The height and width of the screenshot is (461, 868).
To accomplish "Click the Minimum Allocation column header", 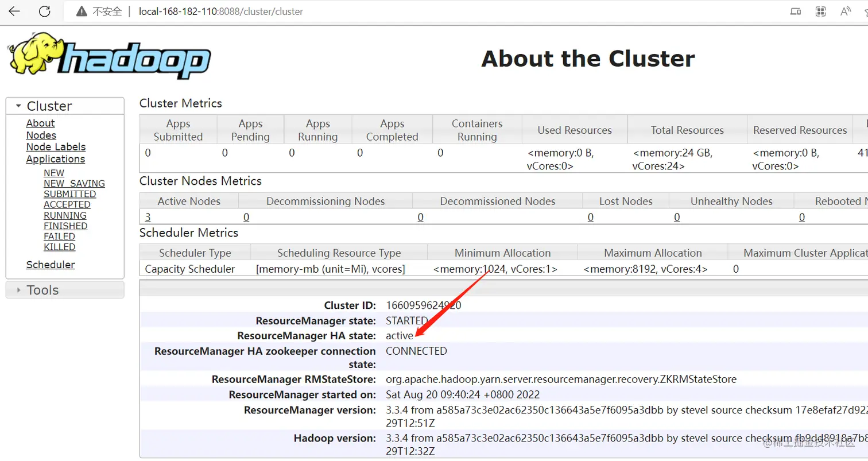I will point(503,253).
